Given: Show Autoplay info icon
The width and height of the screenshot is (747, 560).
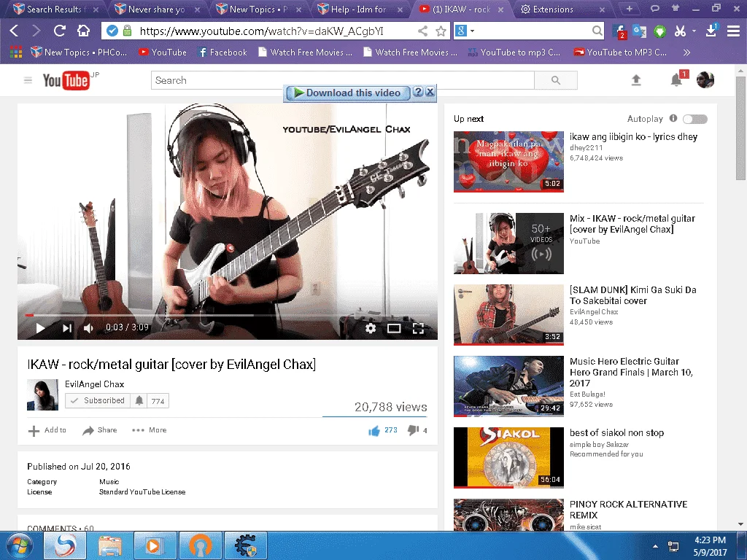Looking at the screenshot, I should click(673, 118).
